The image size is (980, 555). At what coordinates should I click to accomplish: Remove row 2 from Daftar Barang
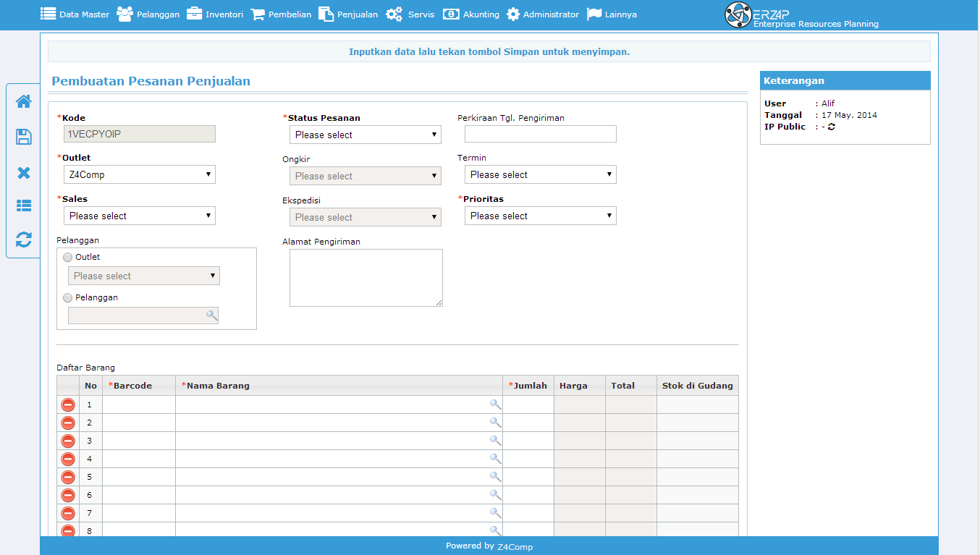pos(68,423)
